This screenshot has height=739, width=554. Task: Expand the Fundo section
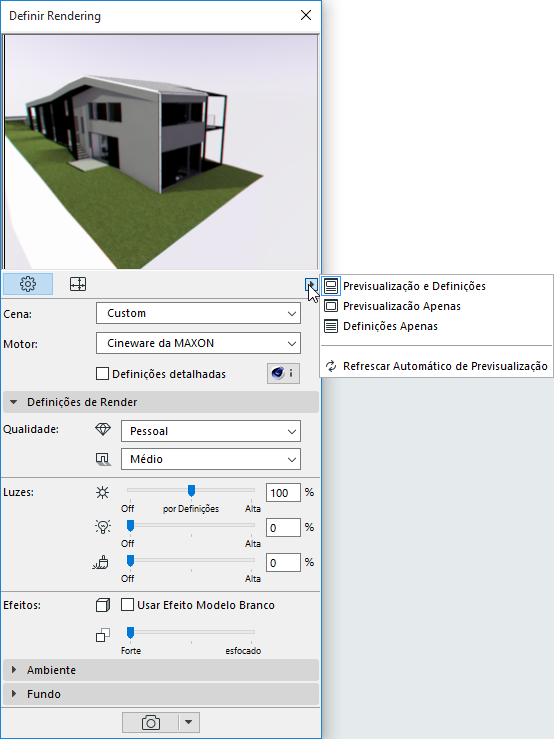click(x=161, y=694)
